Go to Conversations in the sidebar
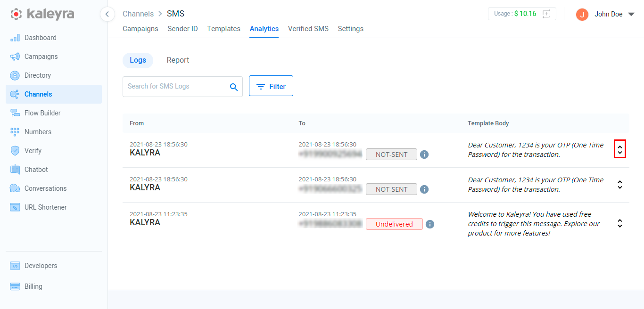The image size is (644, 309). point(54,188)
